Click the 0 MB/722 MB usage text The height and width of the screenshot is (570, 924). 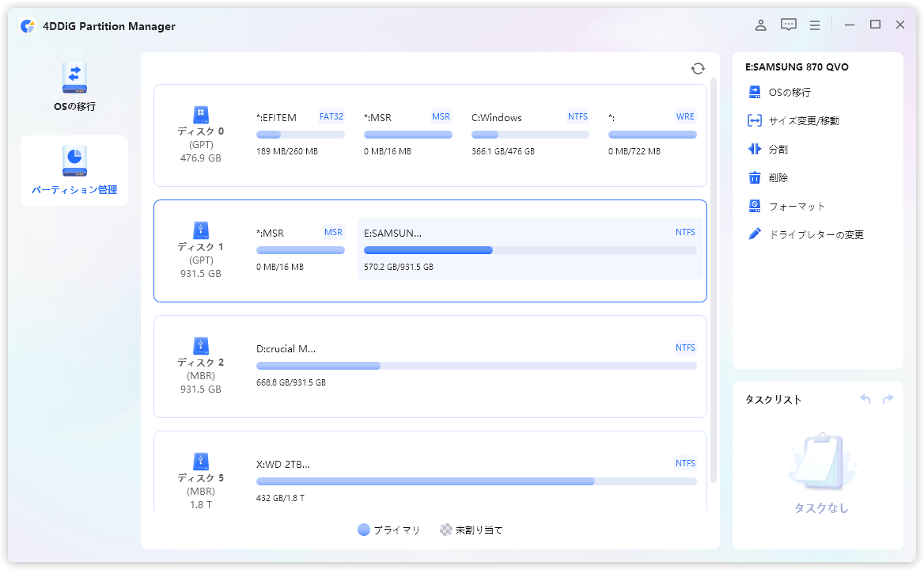point(634,151)
